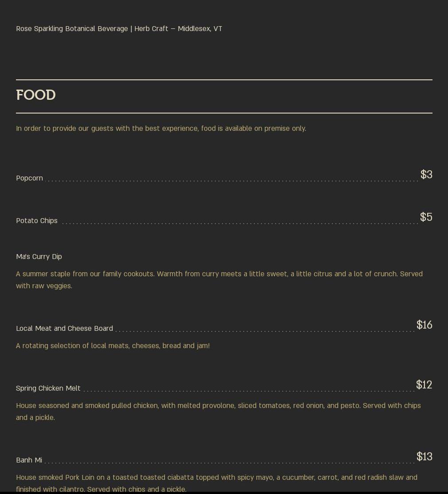Screen dimensions: 448x494
Task: Click the rotating selection of local meats description
Action: point(113,346)
